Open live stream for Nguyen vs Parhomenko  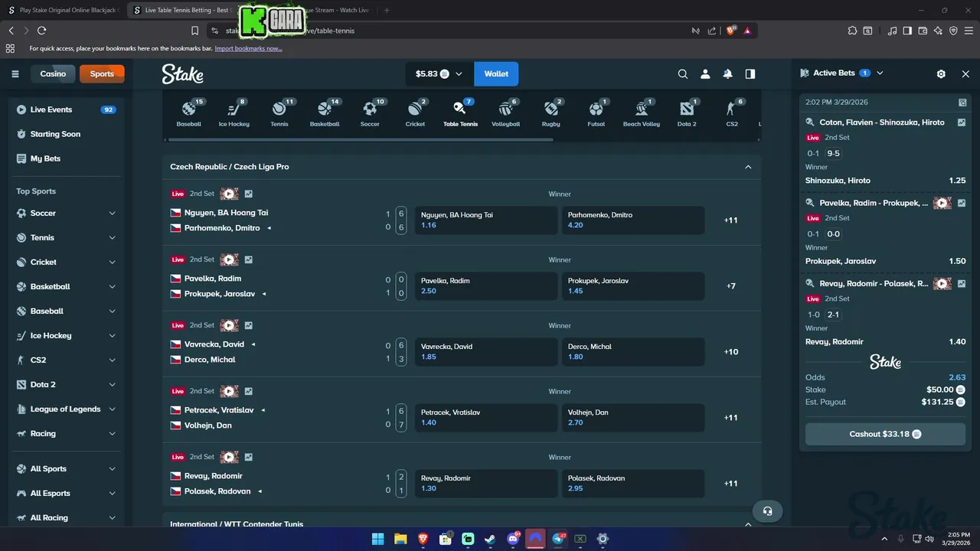(229, 194)
